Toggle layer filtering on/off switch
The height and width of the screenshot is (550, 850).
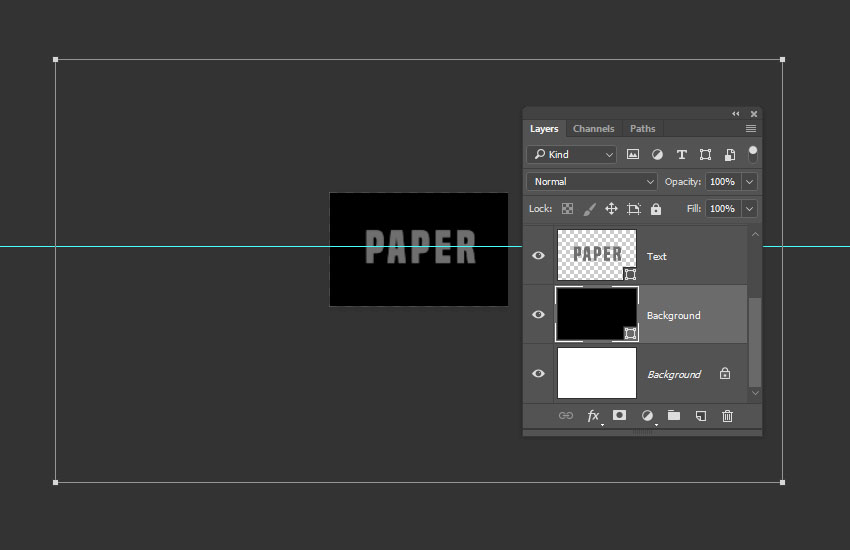tap(752, 154)
